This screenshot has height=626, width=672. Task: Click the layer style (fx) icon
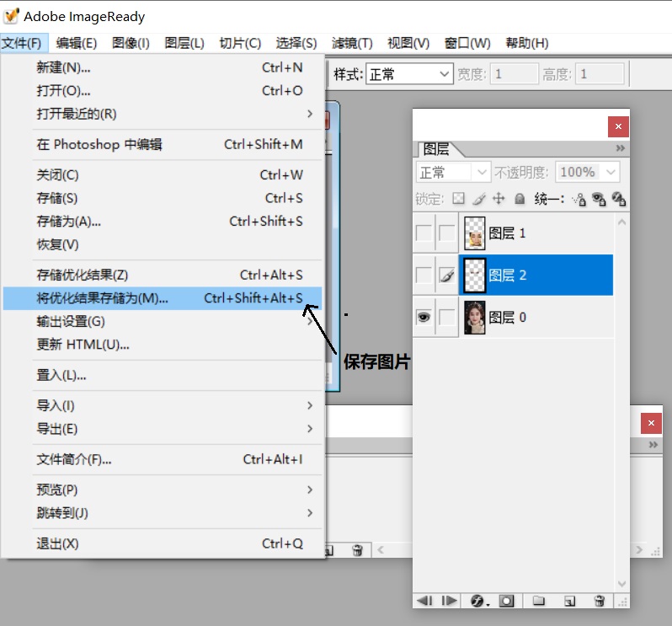click(x=478, y=601)
